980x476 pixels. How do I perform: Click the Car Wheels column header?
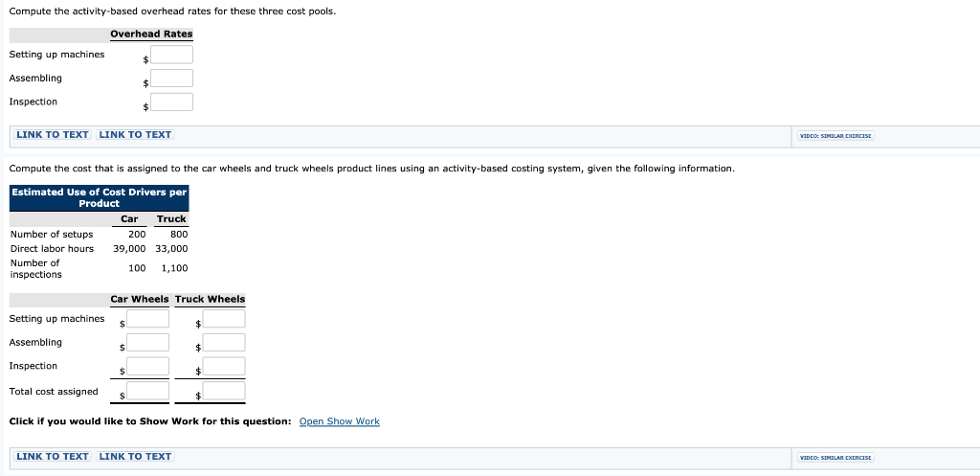tap(140, 299)
